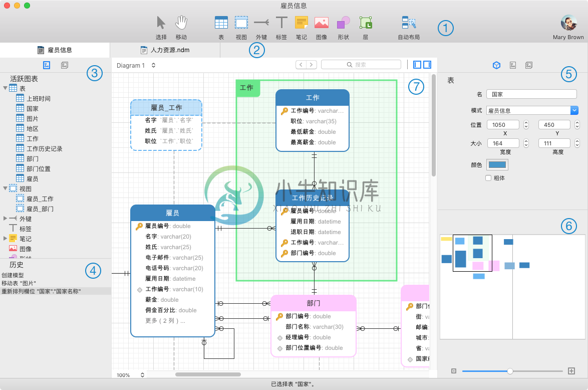Adjust the Y position stepper

[577, 125]
